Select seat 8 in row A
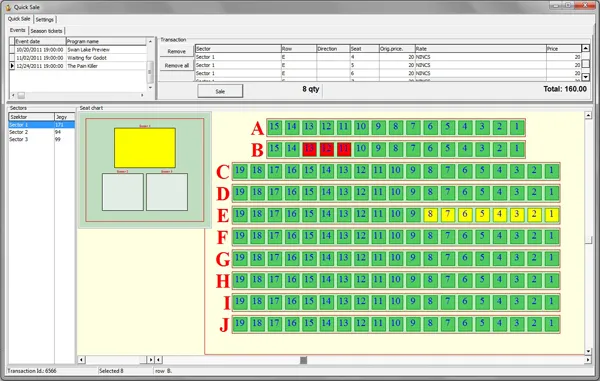 [396, 127]
